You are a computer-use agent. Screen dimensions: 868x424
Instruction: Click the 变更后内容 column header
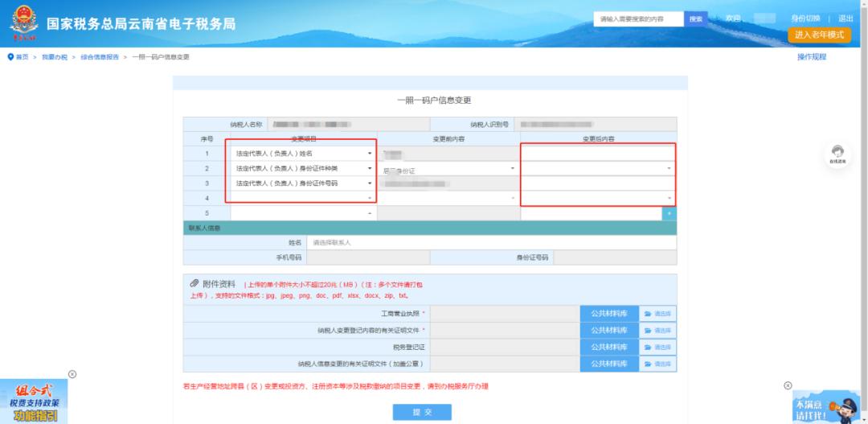[x=599, y=139]
